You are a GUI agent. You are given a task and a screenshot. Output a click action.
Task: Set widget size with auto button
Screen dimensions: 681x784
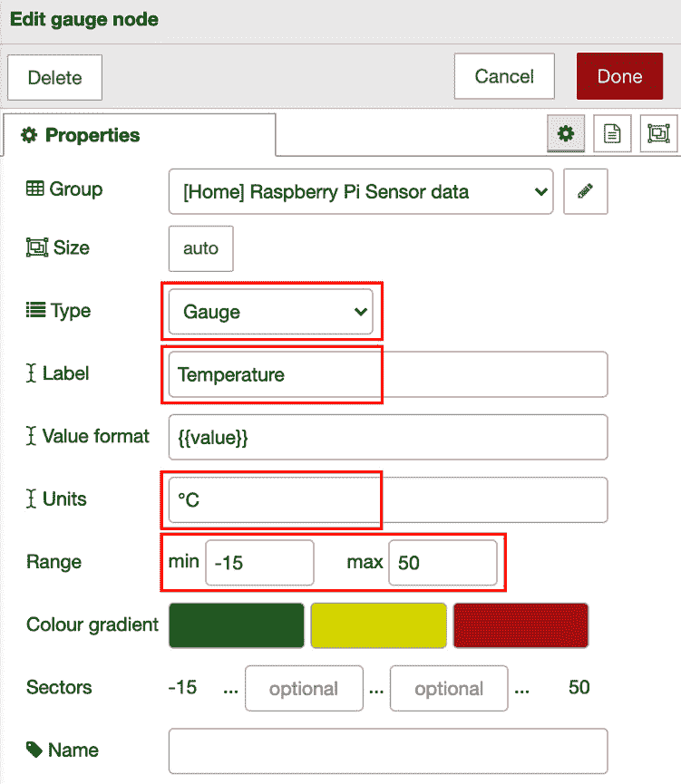tap(200, 248)
